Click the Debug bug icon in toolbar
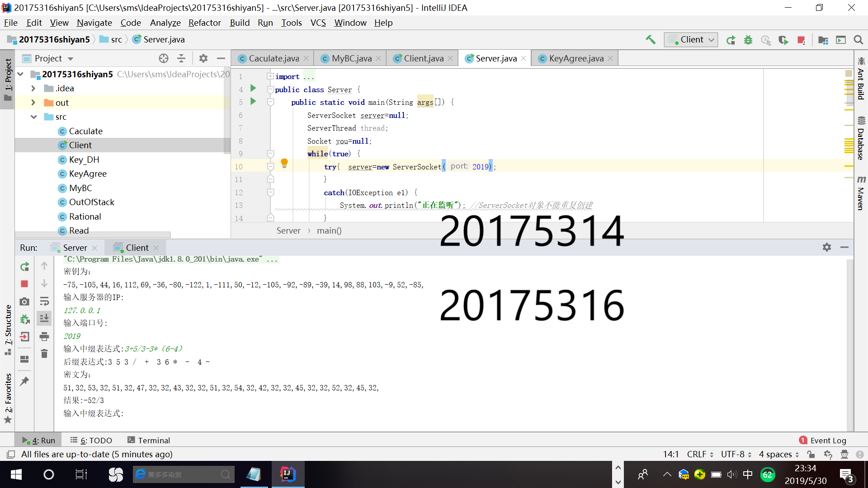Viewport: 868px width, 488px height. (x=748, y=40)
